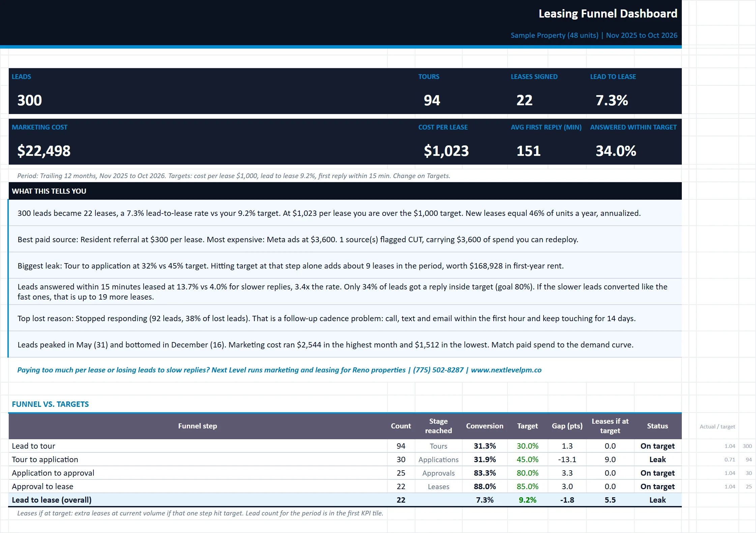Click the Lead to lease (overall) row label

[x=52, y=500]
